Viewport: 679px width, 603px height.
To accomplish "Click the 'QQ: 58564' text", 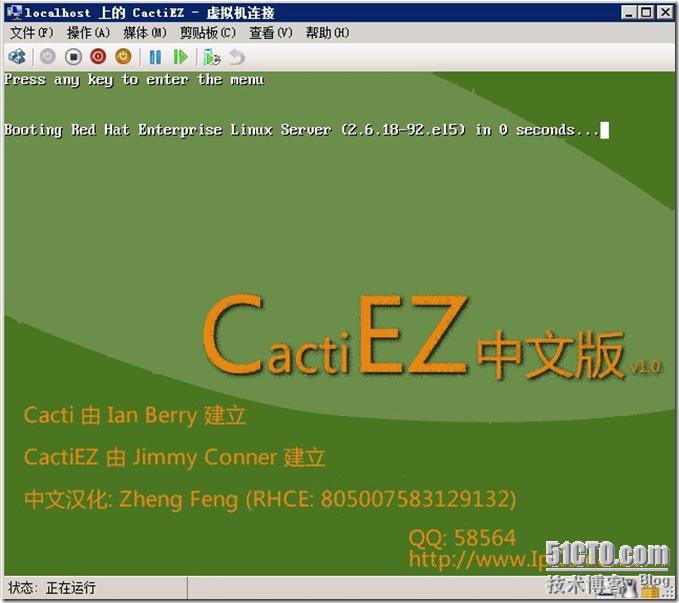I will 462,538.
